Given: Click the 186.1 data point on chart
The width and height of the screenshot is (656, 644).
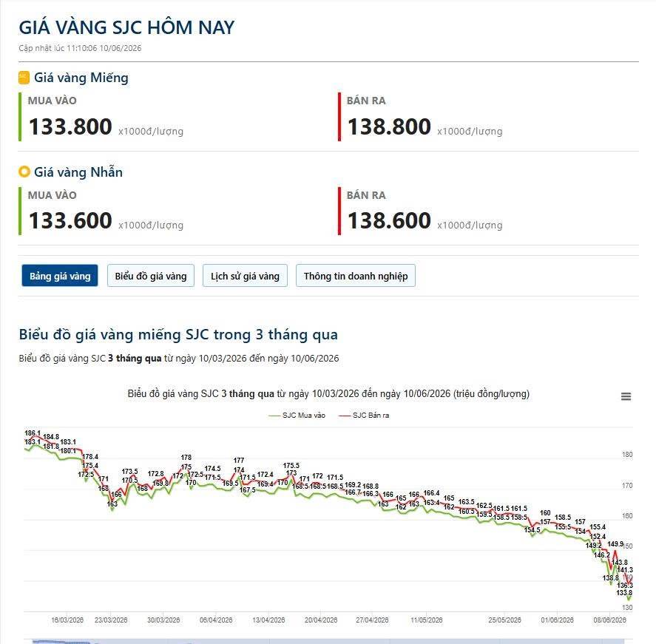Looking at the screenshot, I should pyautogui.click(x=33, y=433).
